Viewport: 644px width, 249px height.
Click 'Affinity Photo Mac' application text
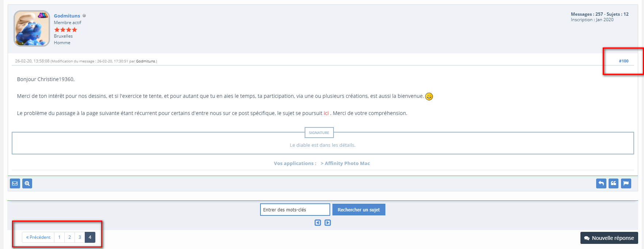coord(347,163)
